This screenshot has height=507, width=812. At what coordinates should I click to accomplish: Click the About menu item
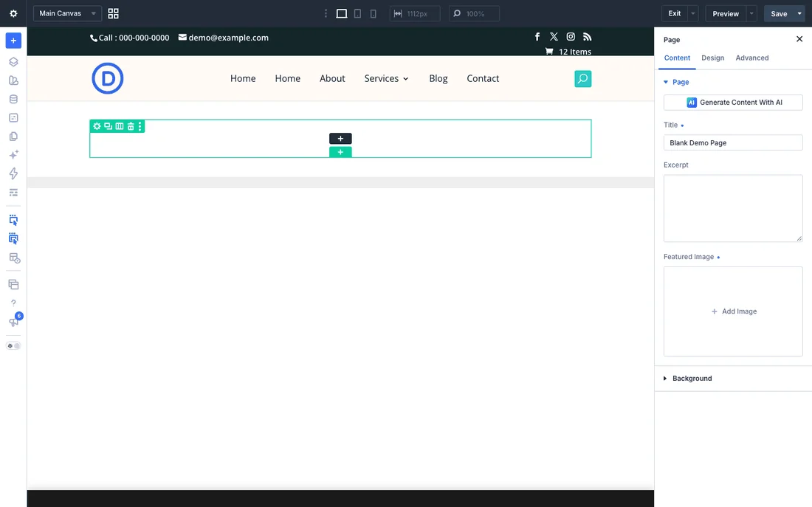332,78
